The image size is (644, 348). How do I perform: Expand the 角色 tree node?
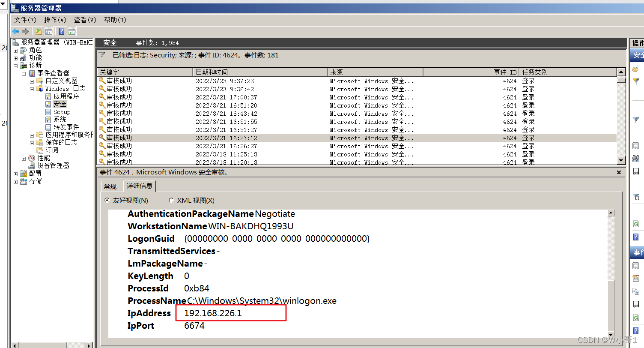pos(16,50)
